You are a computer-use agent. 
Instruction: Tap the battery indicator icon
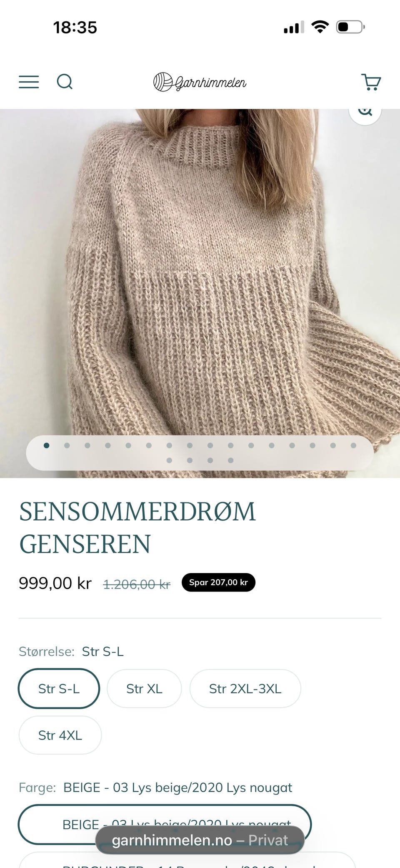[350, 27]
